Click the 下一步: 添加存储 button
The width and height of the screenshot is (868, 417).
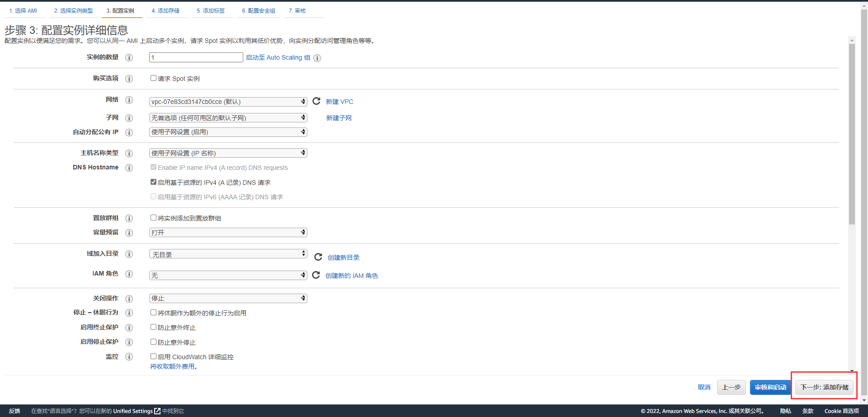point(824,387)
